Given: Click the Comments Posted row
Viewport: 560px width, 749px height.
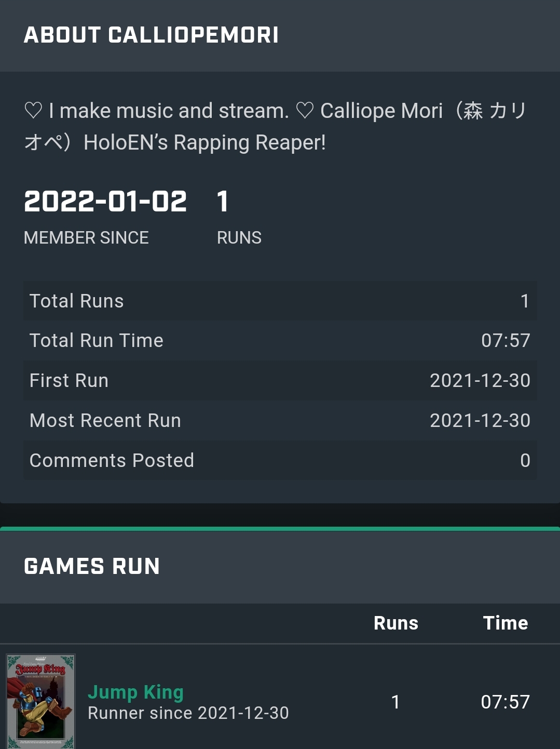Looking at the screenshot, I should click(x=280, y=460).
